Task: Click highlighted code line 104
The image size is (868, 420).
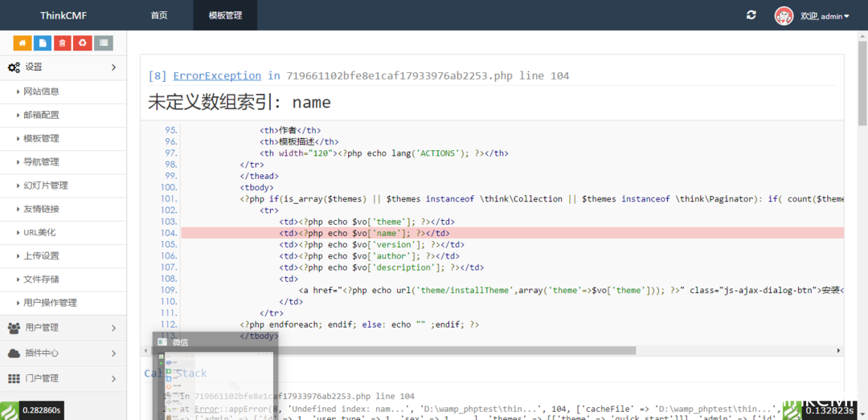Action: pos(513,234)
